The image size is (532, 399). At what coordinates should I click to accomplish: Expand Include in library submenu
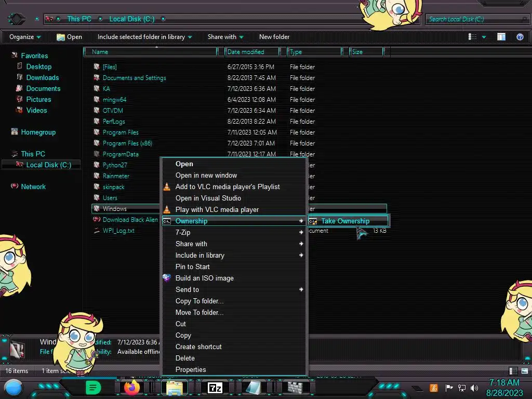(x=233, y=255)
